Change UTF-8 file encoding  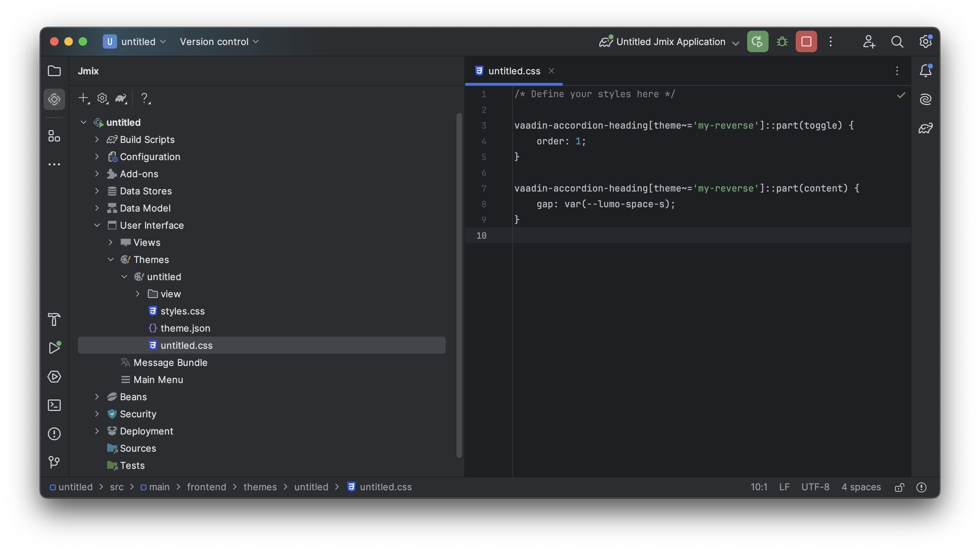click(815, 487)
